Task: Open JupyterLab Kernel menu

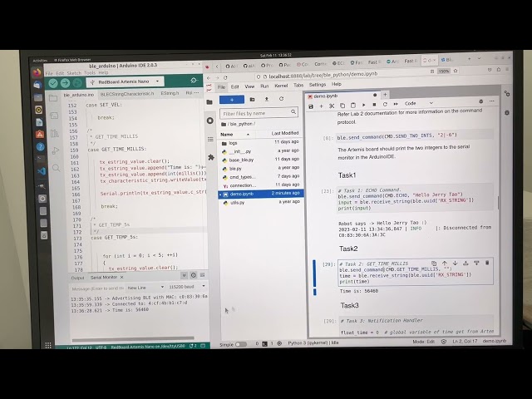Action: (281, 86)
